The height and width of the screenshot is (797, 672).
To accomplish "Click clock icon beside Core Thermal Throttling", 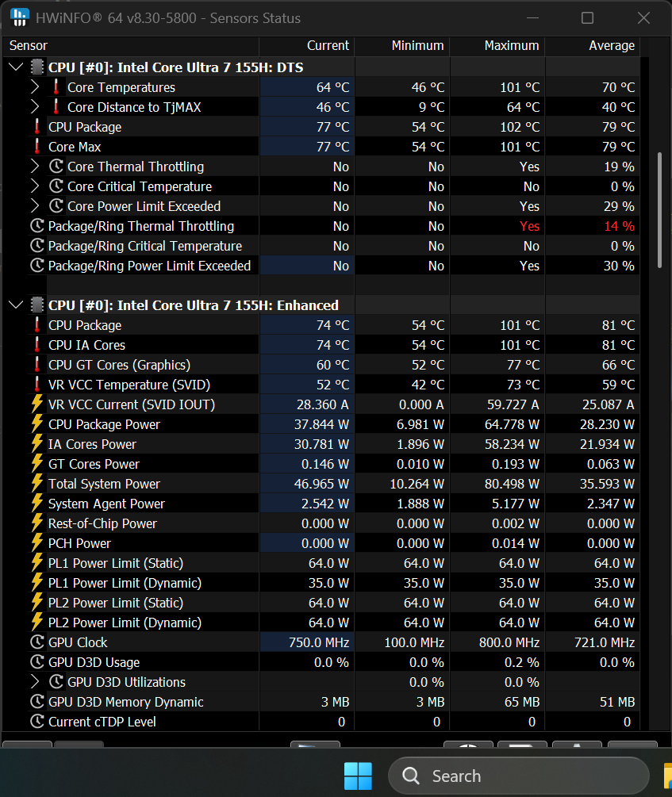I will (56, 167).
